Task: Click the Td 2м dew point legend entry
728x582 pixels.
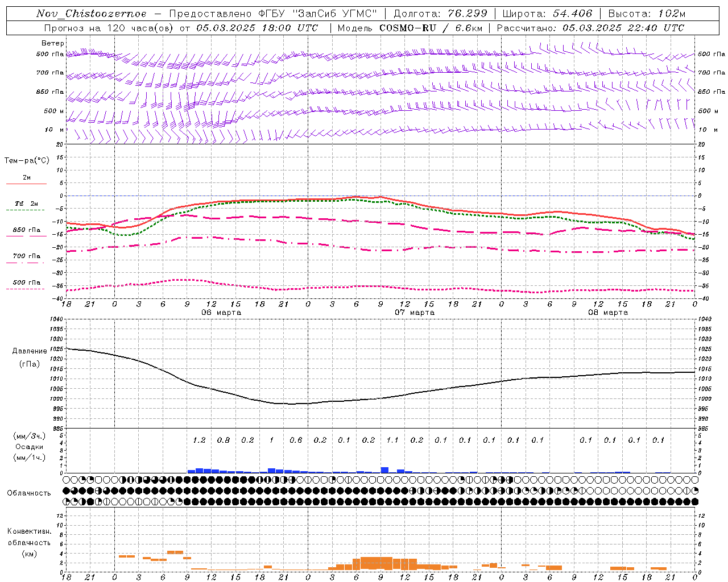Action: 26,203
